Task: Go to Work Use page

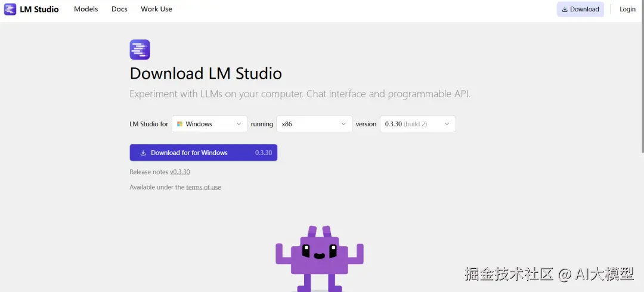Action: point(156,9)
